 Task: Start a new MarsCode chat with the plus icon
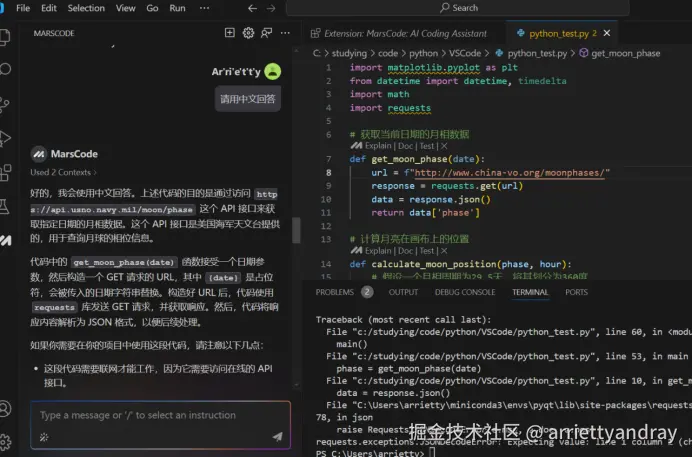[x=229, y=33]
